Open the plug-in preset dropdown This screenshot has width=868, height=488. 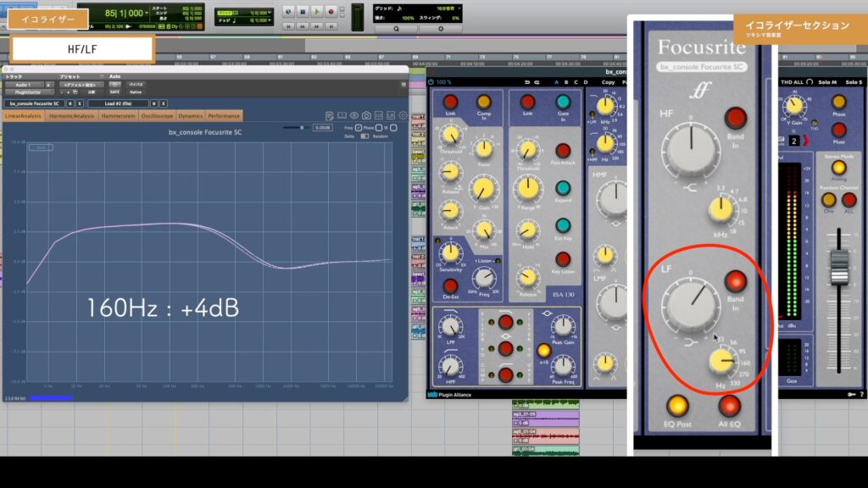pyautogui.click(x=81, y=86)
